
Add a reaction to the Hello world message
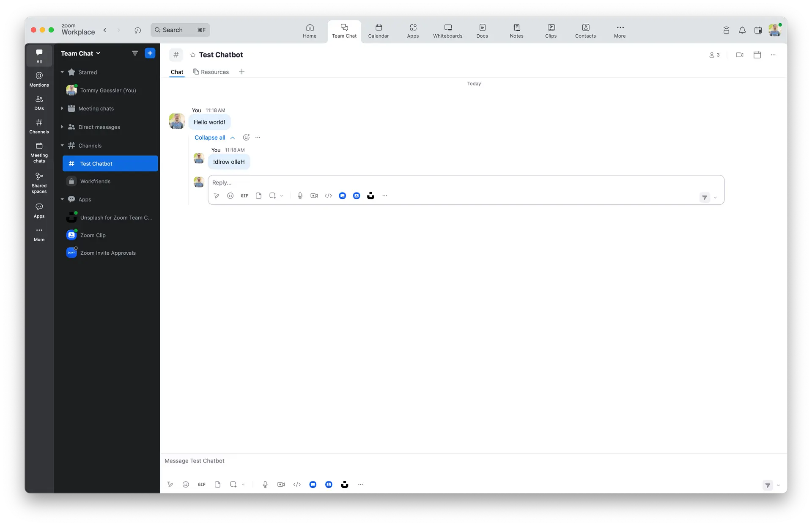click(246, 137)
